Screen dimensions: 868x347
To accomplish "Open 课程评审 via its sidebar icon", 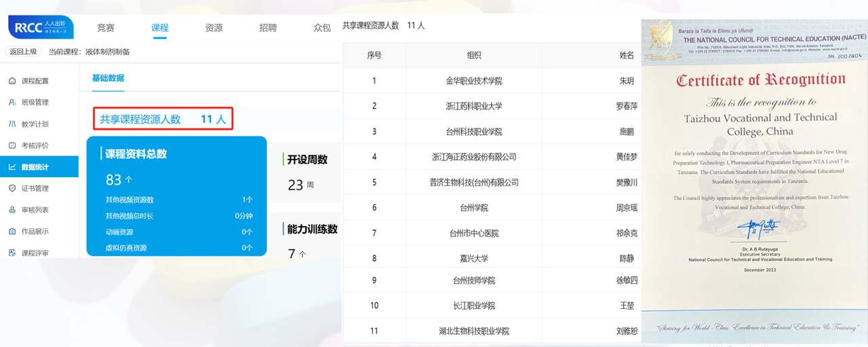I will [12, 253].
